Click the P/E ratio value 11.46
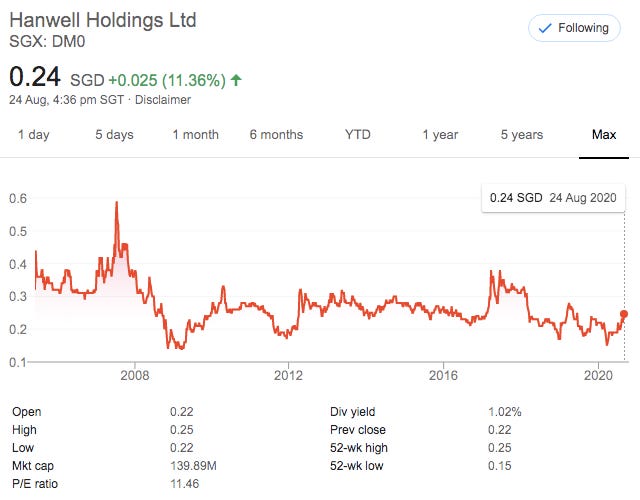The image size is (640, 500). point(184,484)
